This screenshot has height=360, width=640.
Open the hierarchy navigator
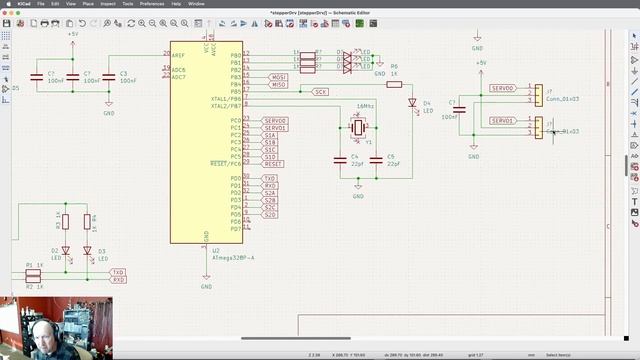click(198, 23)
